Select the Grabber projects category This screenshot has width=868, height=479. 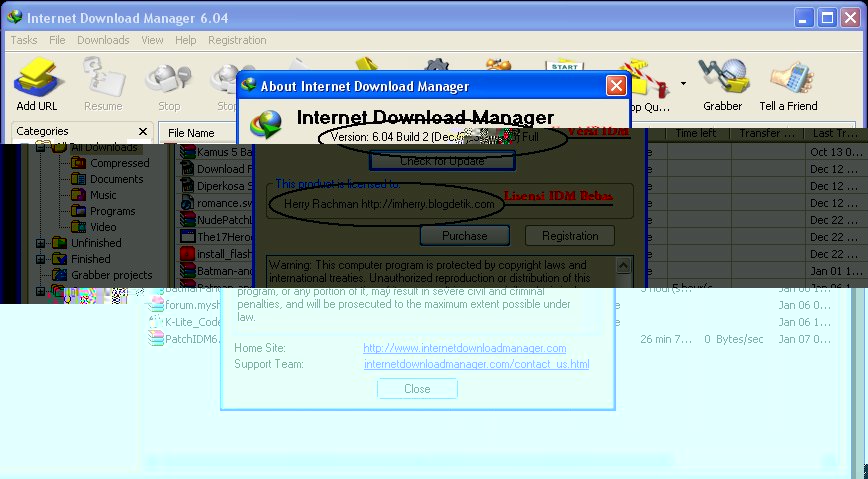(111, 275)
